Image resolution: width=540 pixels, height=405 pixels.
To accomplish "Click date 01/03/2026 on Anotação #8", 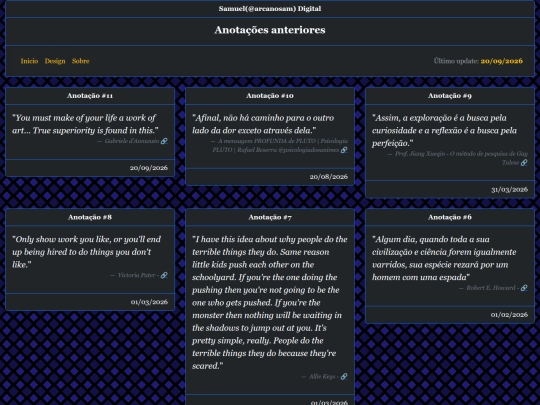I will click(x=149, y=302).
